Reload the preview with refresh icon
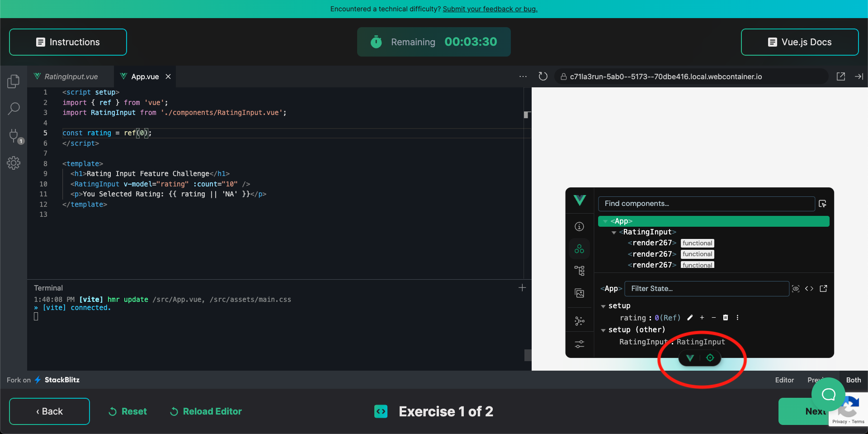868x434 pixels. tap(543, 76)
